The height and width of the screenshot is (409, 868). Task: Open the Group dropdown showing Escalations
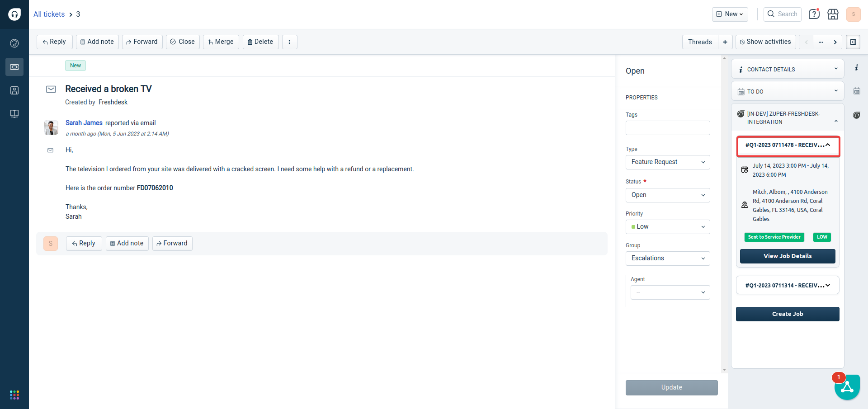click(x=668, y=259)
